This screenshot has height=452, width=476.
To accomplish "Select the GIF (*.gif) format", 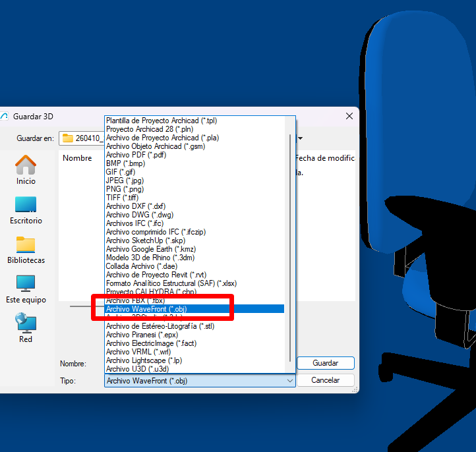I will (194, 172).
